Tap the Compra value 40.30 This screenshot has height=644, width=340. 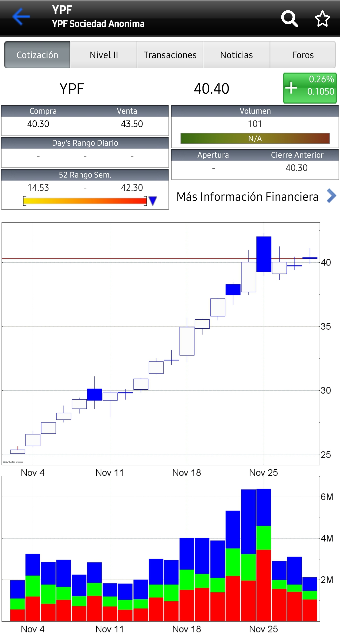point(38,124)
